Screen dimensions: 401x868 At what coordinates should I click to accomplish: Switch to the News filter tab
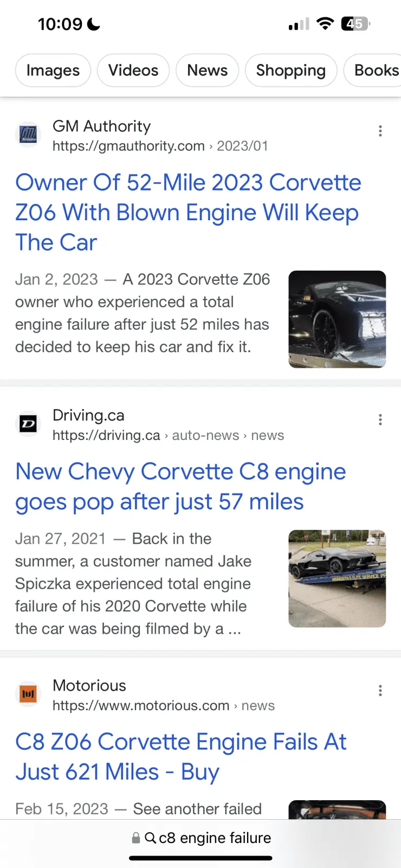[207, 71]
